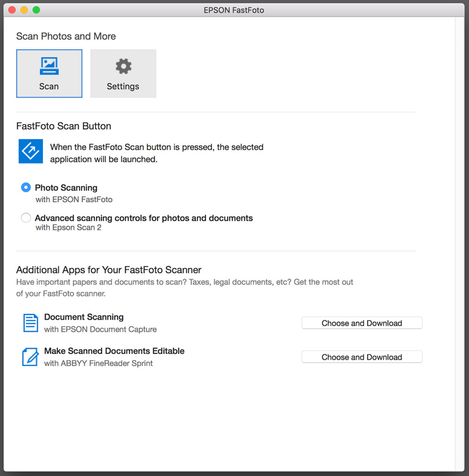
Task: Select Advanced scanning controls radio option
Action: coord(26,218)
